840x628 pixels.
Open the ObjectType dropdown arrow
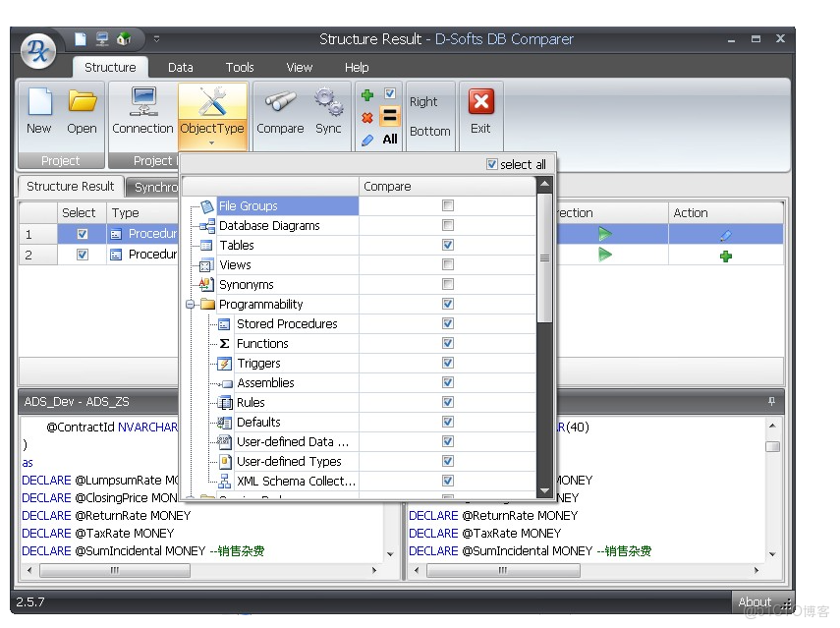tap(211, 142)
